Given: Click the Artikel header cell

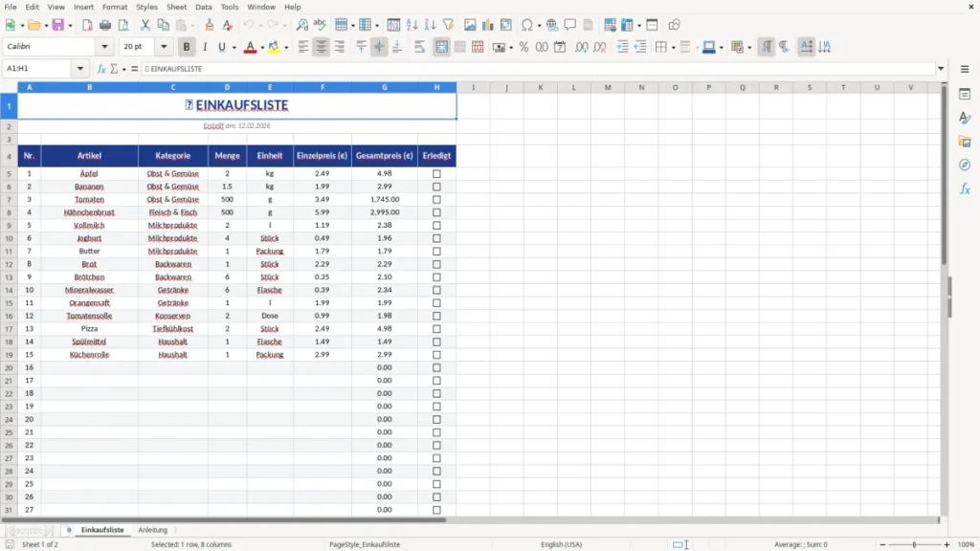Looking at the screenshot, I should (89, 156).
